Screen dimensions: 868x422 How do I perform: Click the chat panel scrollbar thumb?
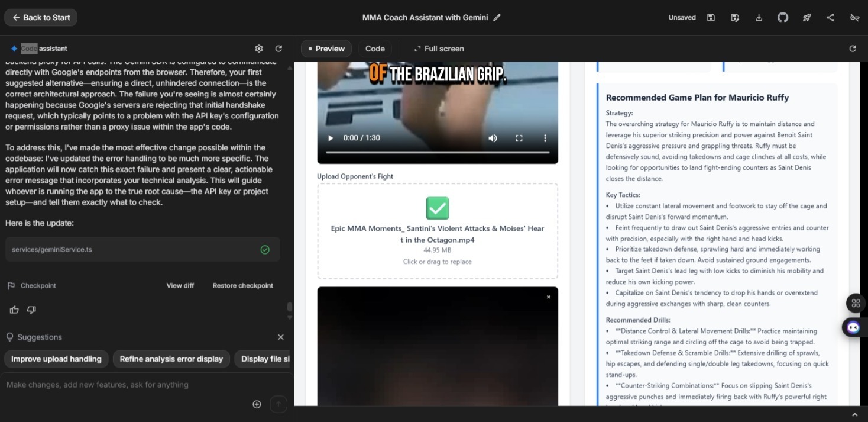[290, 307]
